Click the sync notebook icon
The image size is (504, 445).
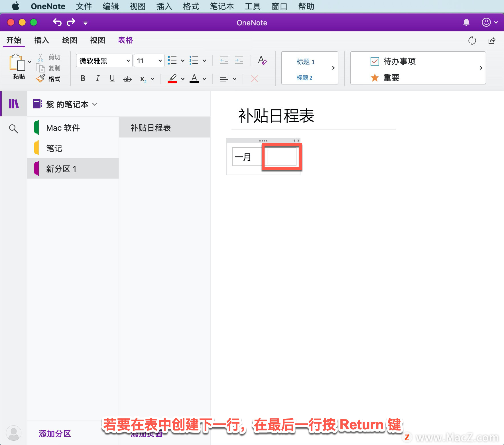472,41
